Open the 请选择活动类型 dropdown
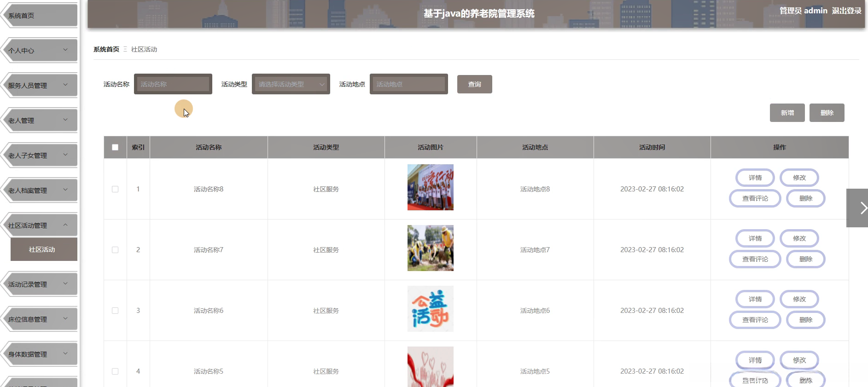 click(x=291, y=84)
